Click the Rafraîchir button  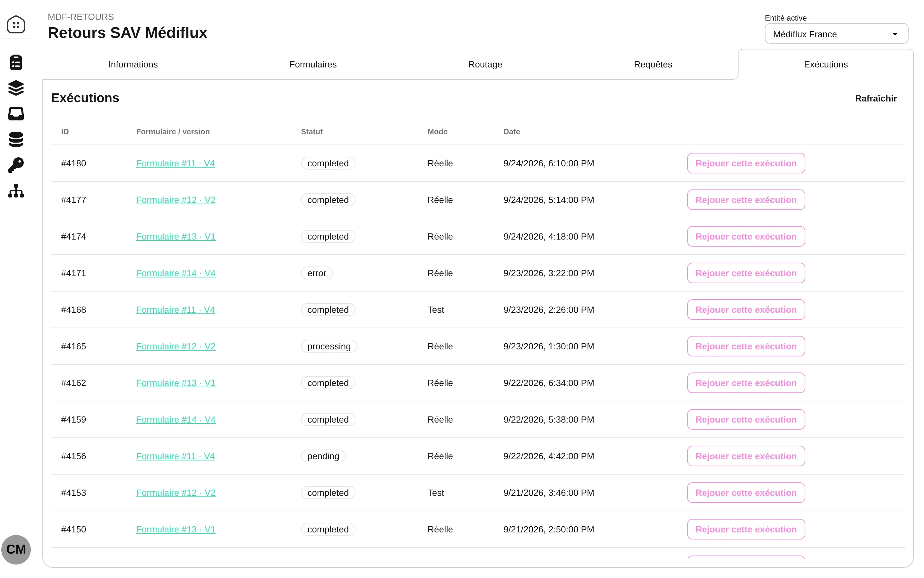click(876, 99)
